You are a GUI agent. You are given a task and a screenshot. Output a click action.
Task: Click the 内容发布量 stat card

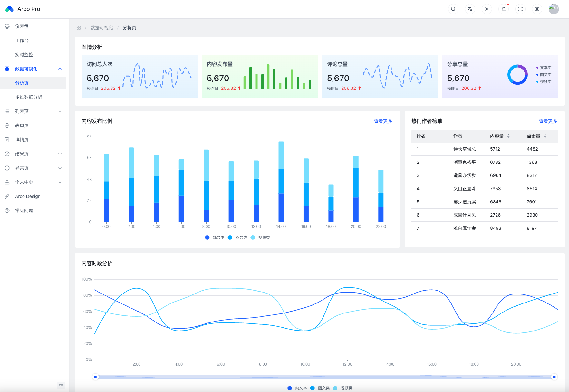(x=260, y=77)
